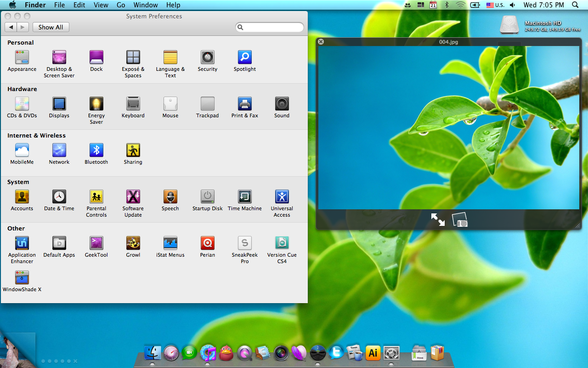Open Bluetooth preferences pane
Screen dimensions: 588x368
click(96, 154)
